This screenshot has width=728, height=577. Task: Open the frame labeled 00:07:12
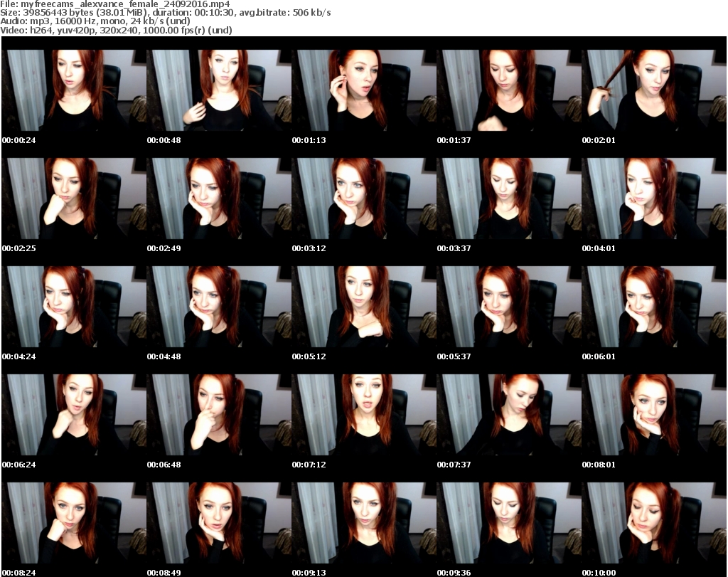363,415
